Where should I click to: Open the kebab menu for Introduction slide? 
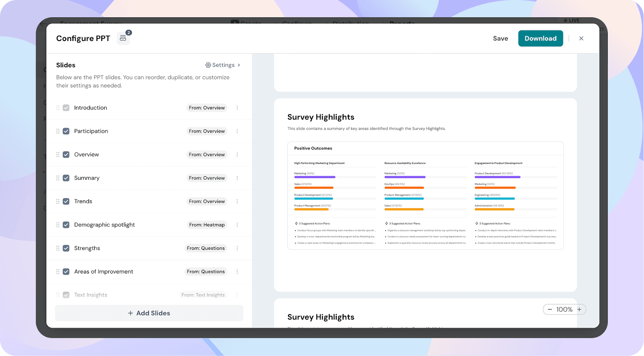pos(237,108)
